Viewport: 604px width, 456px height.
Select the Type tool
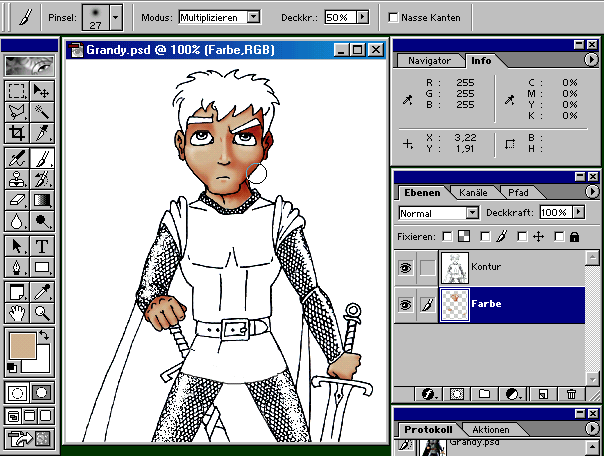click(42, 246)
